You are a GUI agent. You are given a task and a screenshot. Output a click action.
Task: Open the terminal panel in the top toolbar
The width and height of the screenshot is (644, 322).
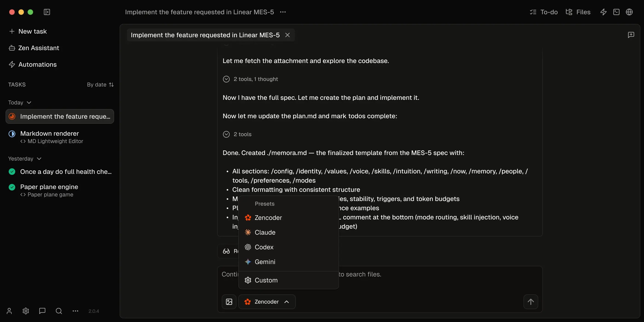(616, 12)
